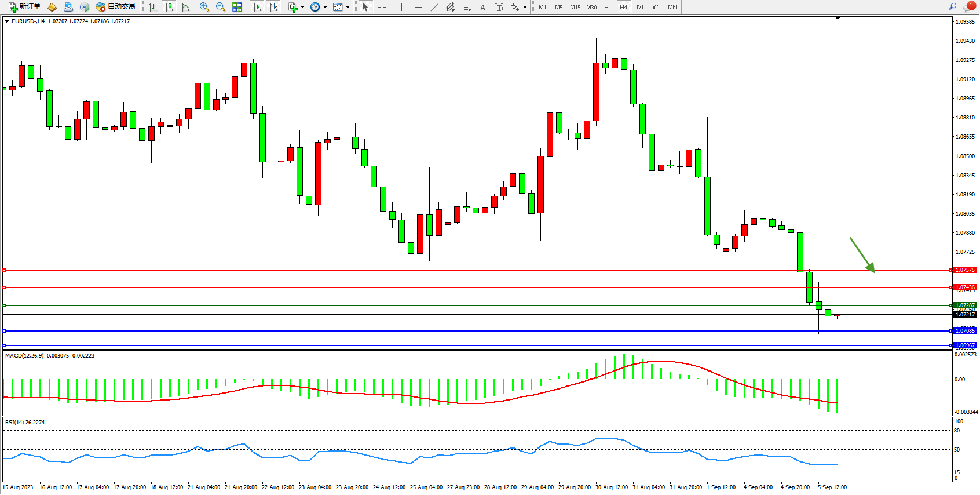Zoom out of the chart
The image size is (980, 495).
(x=221, y=7)
